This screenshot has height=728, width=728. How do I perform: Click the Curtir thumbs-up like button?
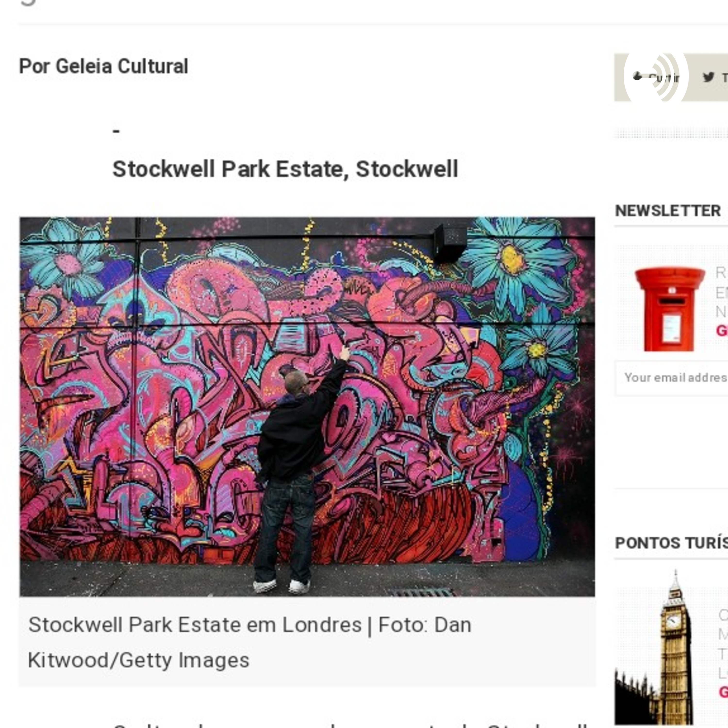point(656,77)
